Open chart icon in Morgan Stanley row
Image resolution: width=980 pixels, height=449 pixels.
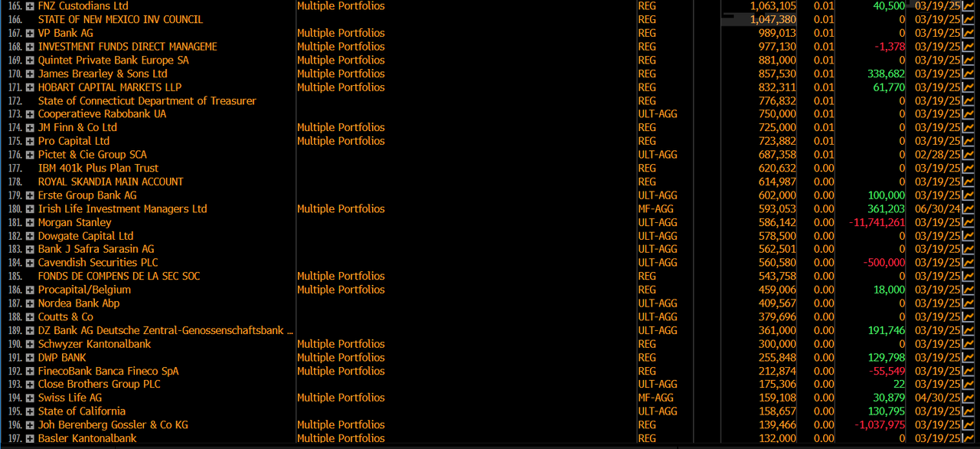point(968,222)
